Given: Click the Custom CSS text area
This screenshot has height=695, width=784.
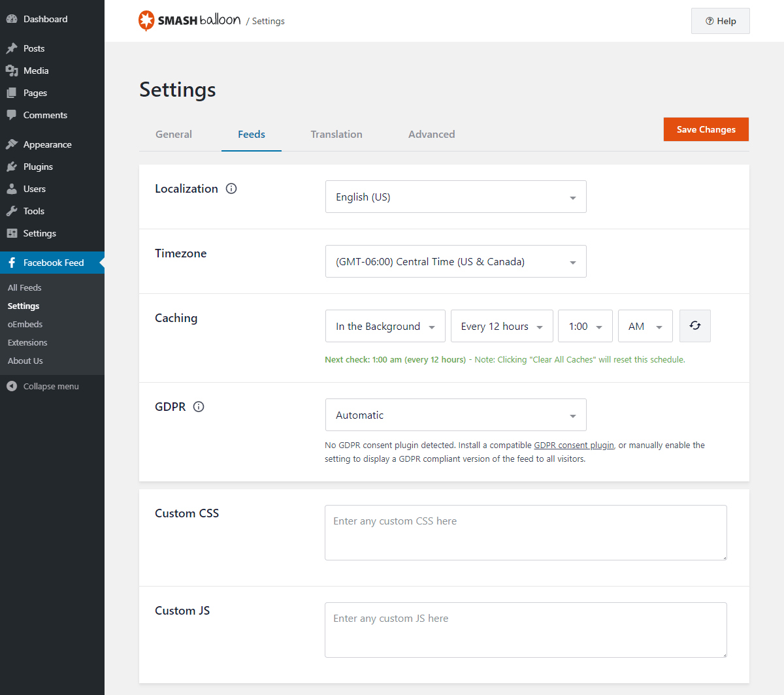Looking at the screenshot, I should (x=525, y=532).
